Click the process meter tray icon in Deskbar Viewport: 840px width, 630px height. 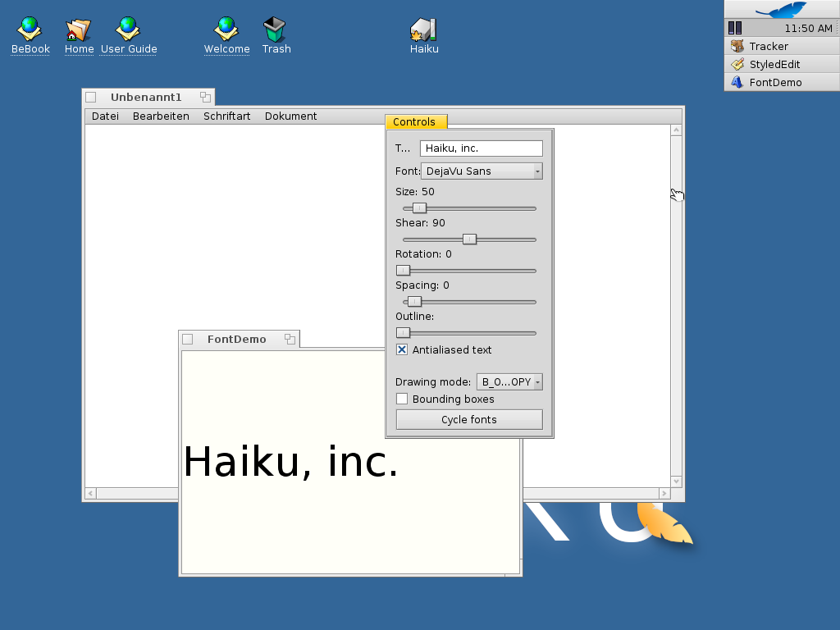tap(735, 28)
